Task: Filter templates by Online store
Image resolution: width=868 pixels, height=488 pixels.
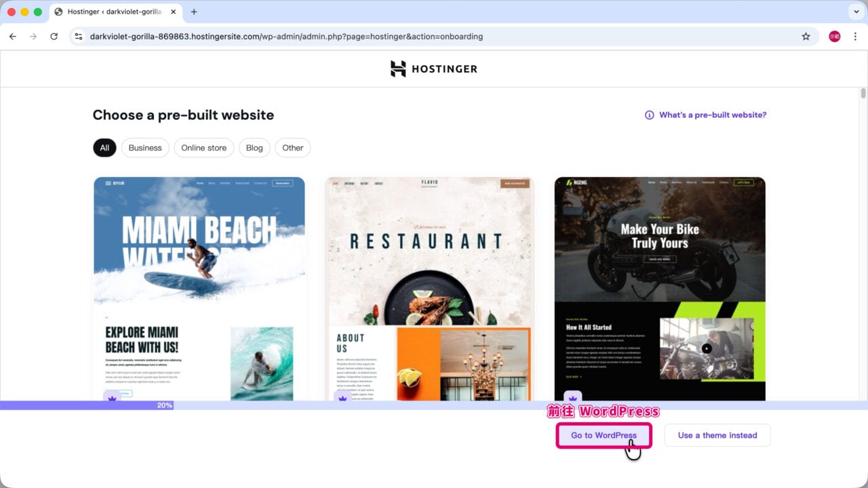Action: (x=204, y=148)
